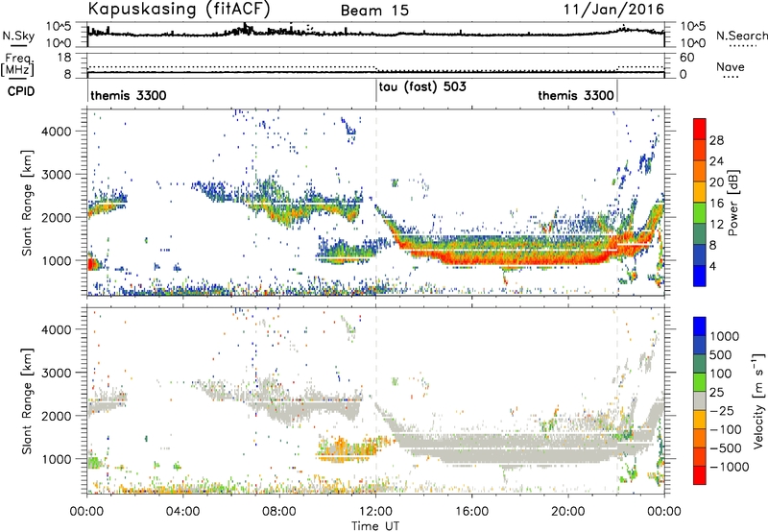Click the left '10^5' noise axis value
Viewport: 768px width, 532px height.
coord(59,27)
